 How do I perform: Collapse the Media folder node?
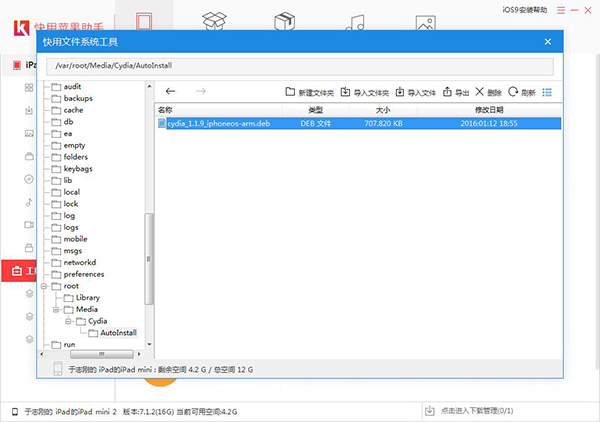[56, 310]
